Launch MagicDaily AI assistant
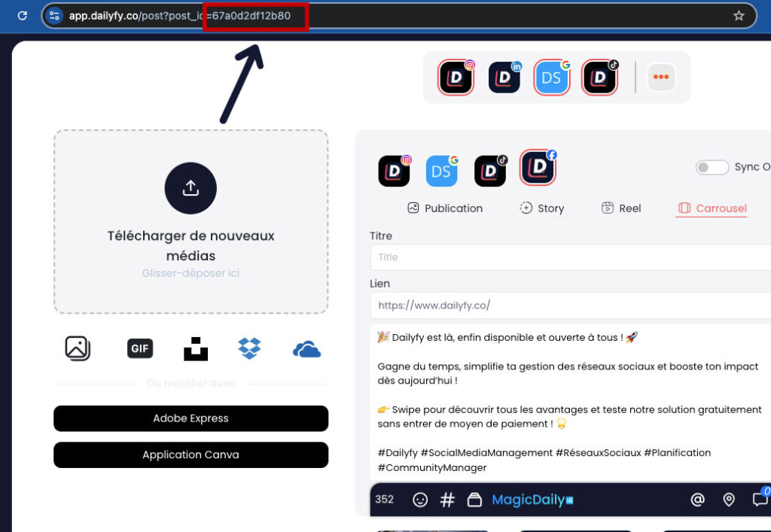 532,500
